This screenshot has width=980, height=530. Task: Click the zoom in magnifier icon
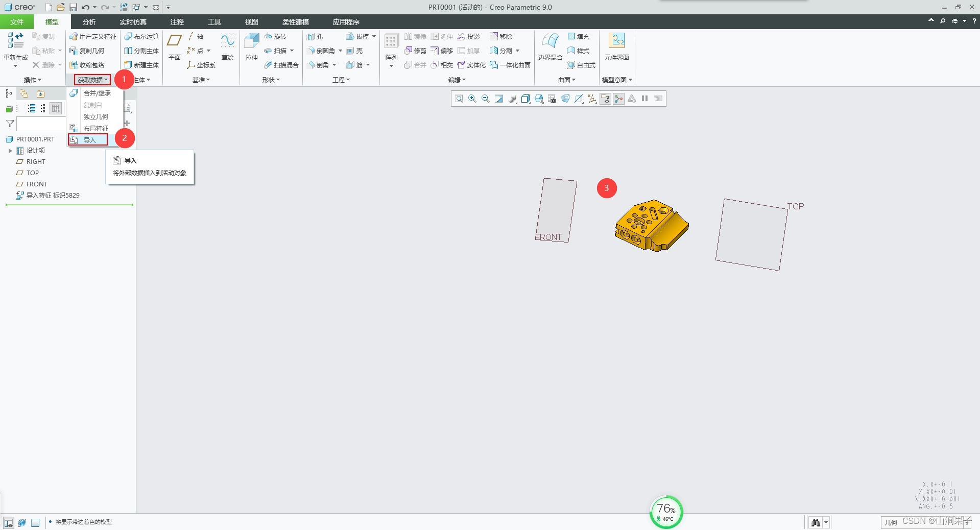[472, 99]
